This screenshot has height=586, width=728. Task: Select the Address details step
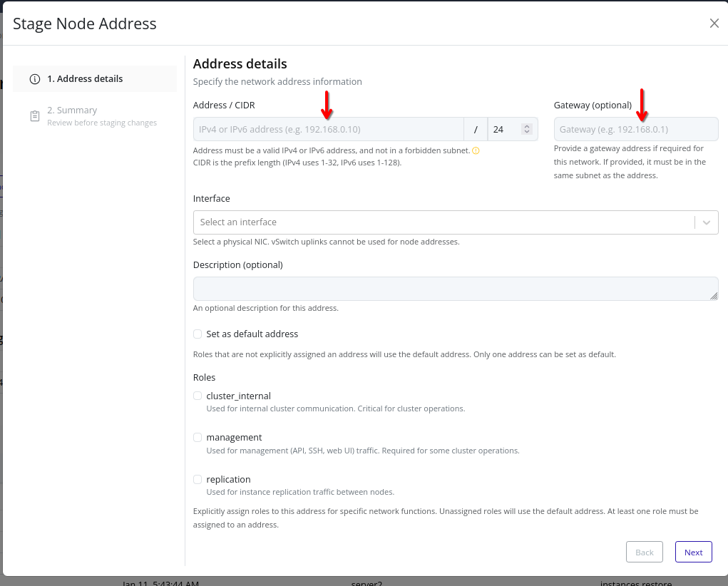pos(94,78)
